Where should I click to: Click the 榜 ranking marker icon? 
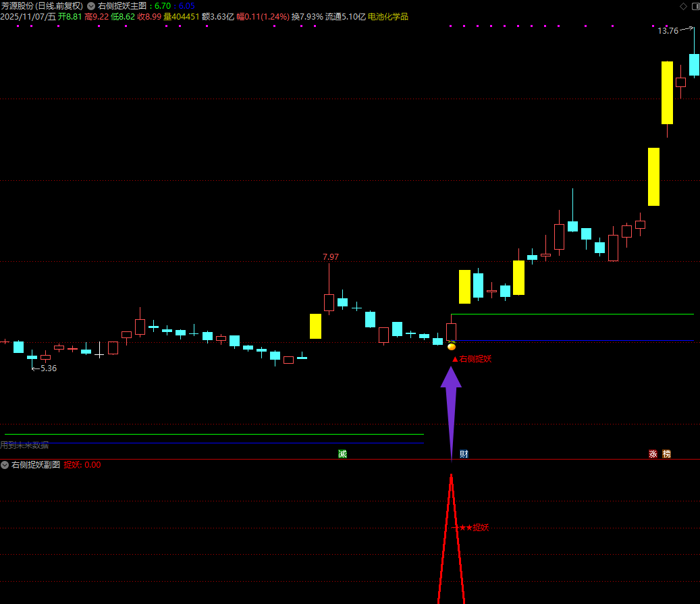pyautogui.click(x=666, y=454)
